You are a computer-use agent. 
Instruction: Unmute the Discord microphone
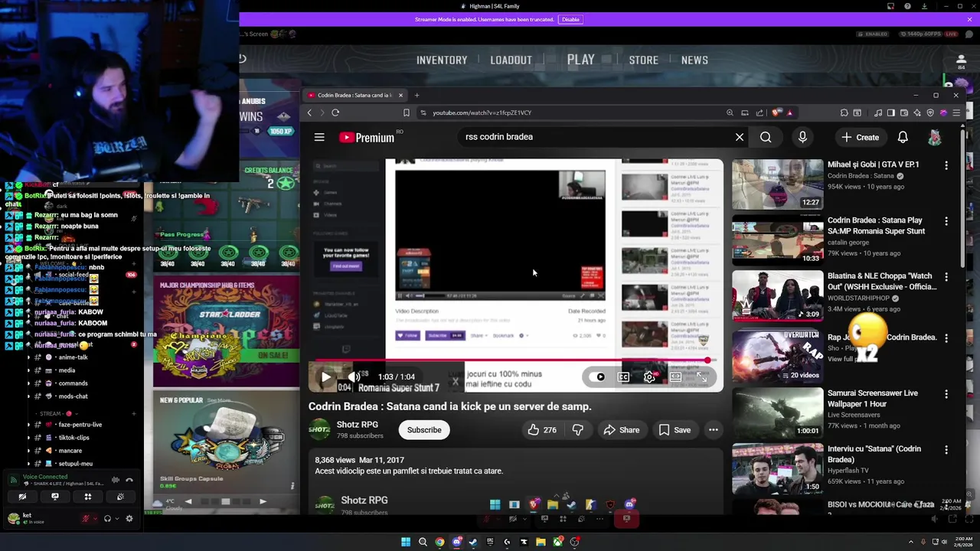pyautogui.click(x=87, y=519)
